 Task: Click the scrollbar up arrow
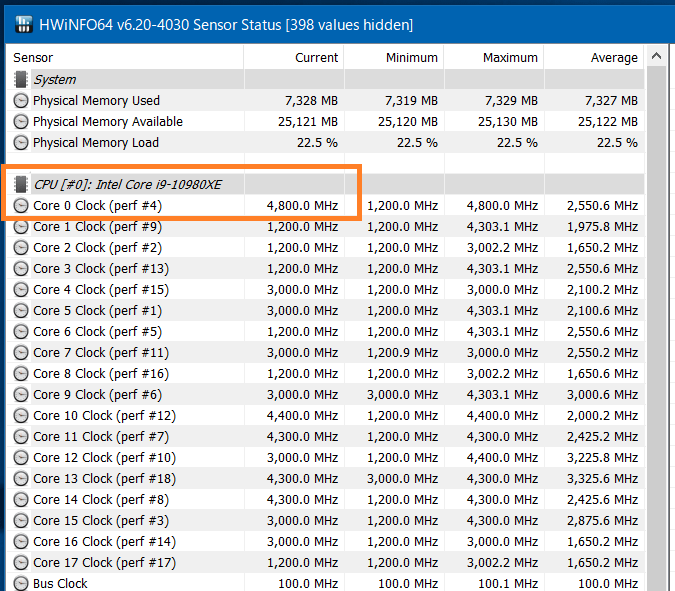[x=656, y=56]
